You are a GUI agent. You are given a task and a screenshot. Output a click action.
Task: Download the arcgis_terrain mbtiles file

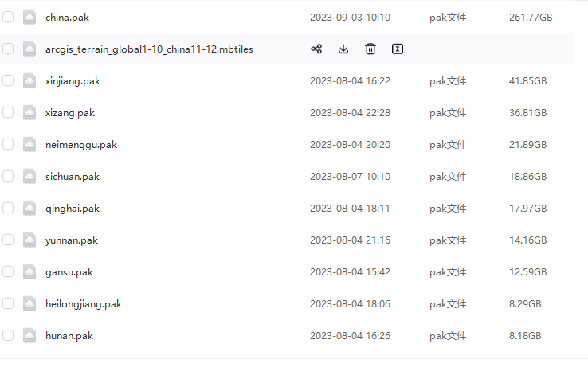point(343,49)
